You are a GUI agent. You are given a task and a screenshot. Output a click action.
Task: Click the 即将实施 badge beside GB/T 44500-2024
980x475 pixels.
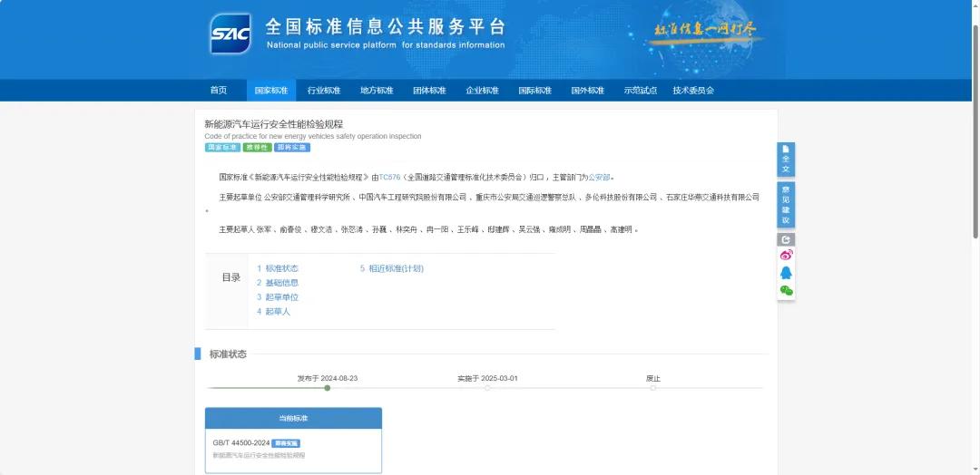286,443
